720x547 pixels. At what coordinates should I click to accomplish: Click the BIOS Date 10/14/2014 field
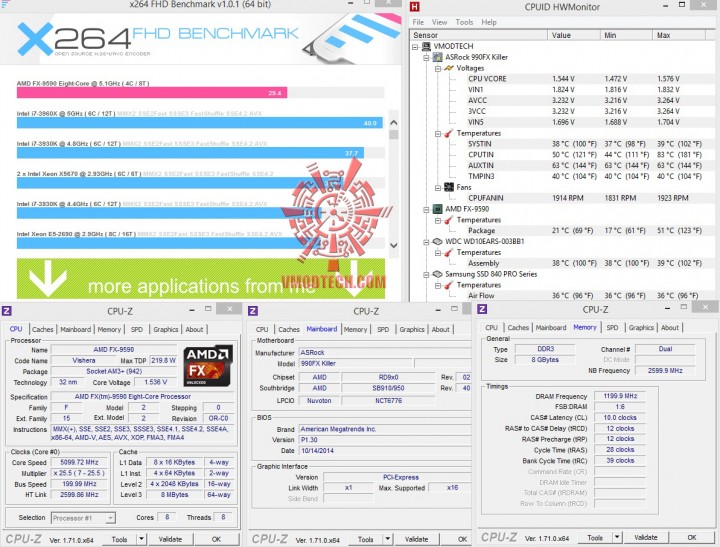(384, 451)
